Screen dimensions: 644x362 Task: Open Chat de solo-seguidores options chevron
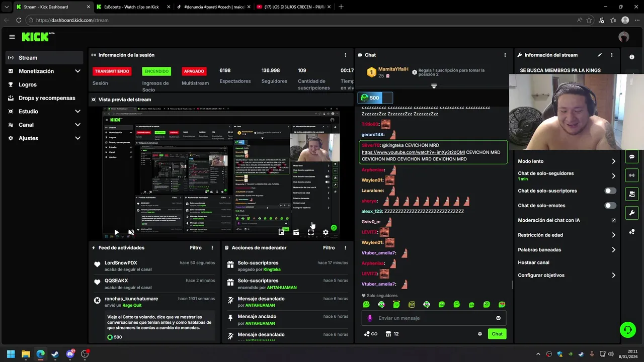(x=613, y=176)
